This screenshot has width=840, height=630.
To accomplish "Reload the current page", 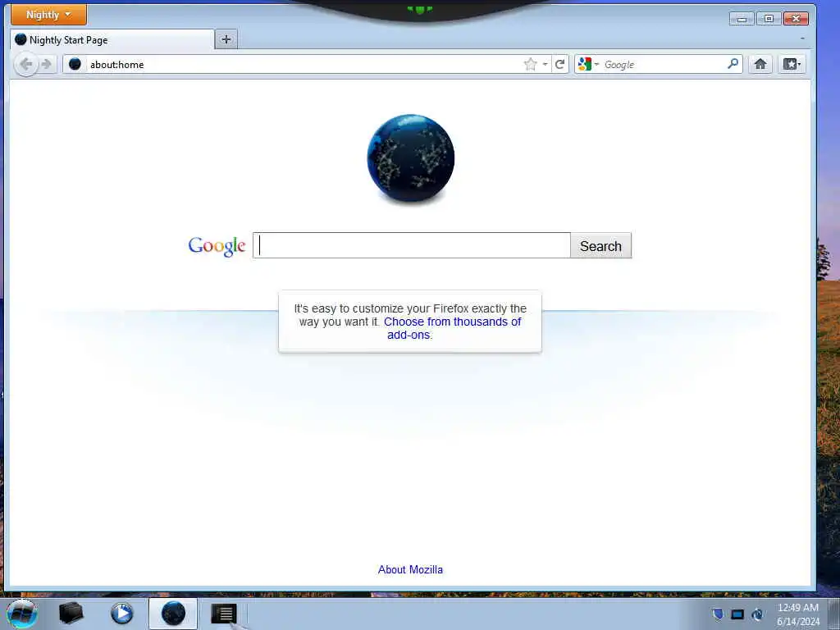I will [x=559, y=64].
